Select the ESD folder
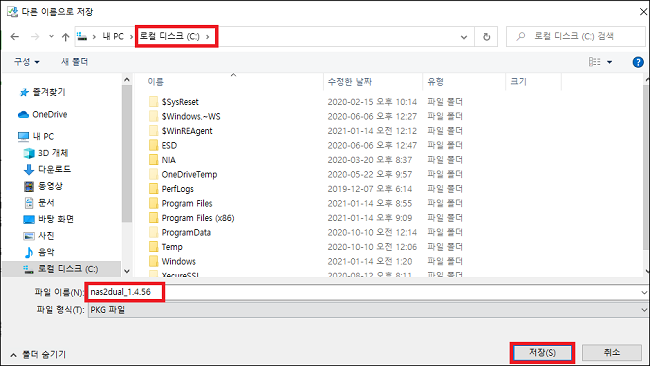Image resolution: width=650 pixels, height=366 pixels. click(x=169, y=145)
